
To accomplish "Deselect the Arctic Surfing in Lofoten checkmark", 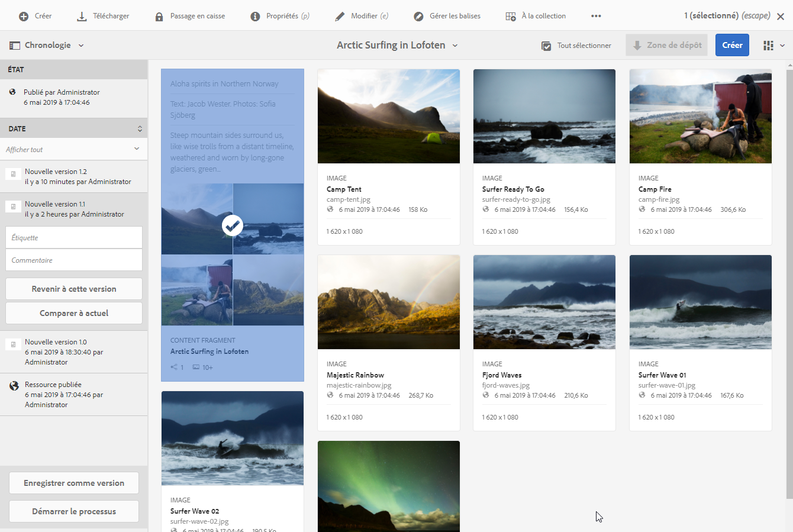I will pyautogui.click(x=233, y=225).
